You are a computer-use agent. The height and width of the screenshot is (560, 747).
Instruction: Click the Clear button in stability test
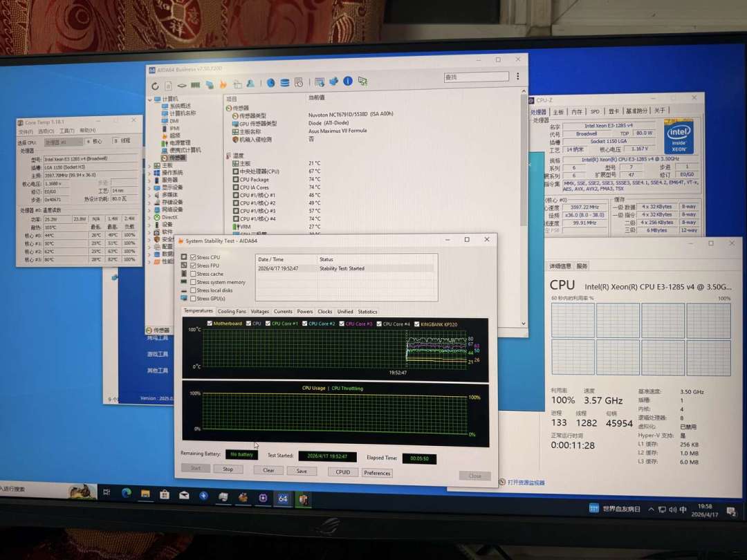coord(268,471)
